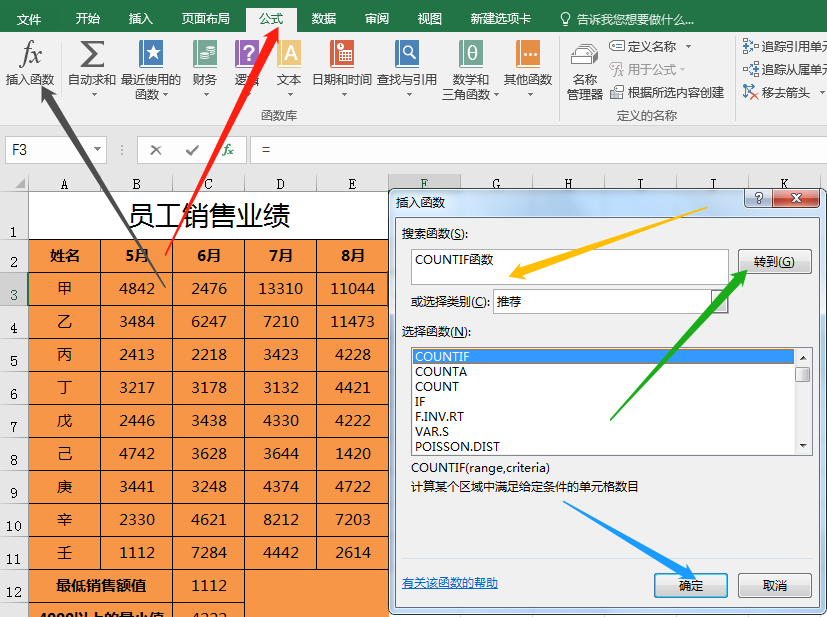This screenshot has width=827, height=617.
Task: Switch to the View (视图) tab
Action: coord(429,19)
